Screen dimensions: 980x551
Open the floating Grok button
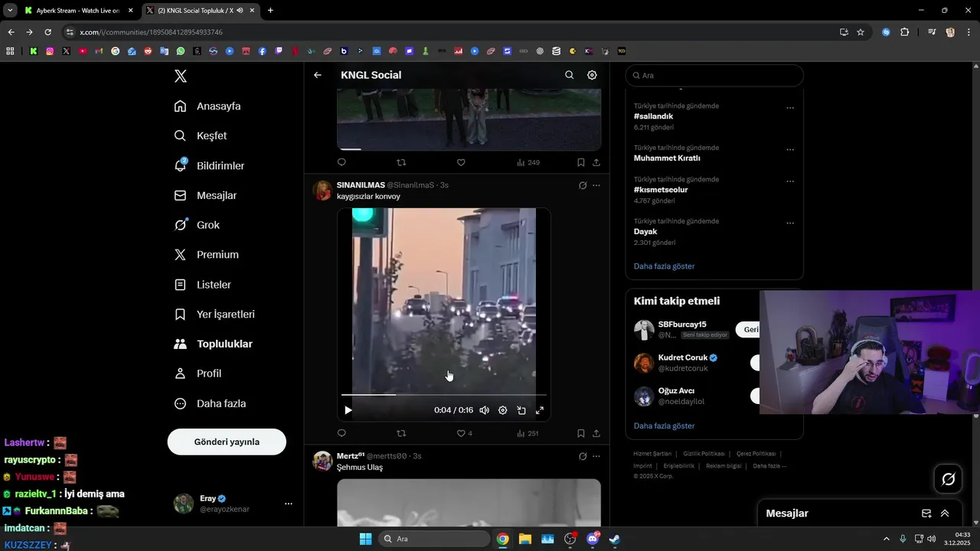tap(949, 479)
